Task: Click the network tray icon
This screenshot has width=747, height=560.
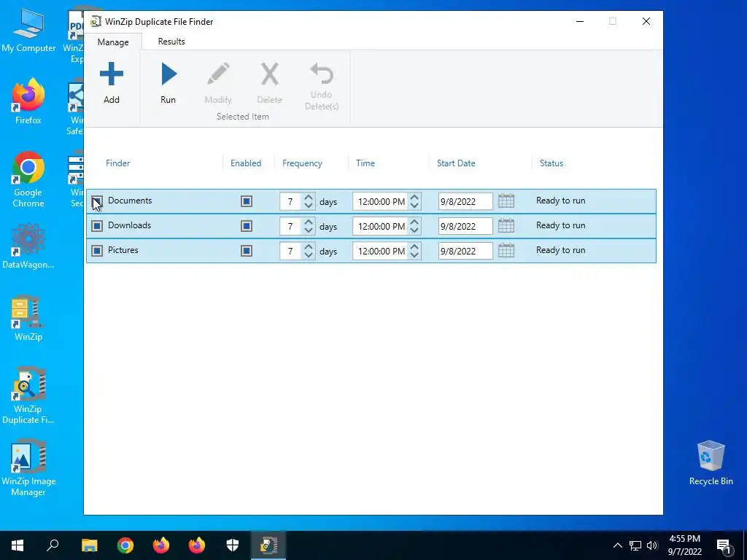Action: point(635,545)
